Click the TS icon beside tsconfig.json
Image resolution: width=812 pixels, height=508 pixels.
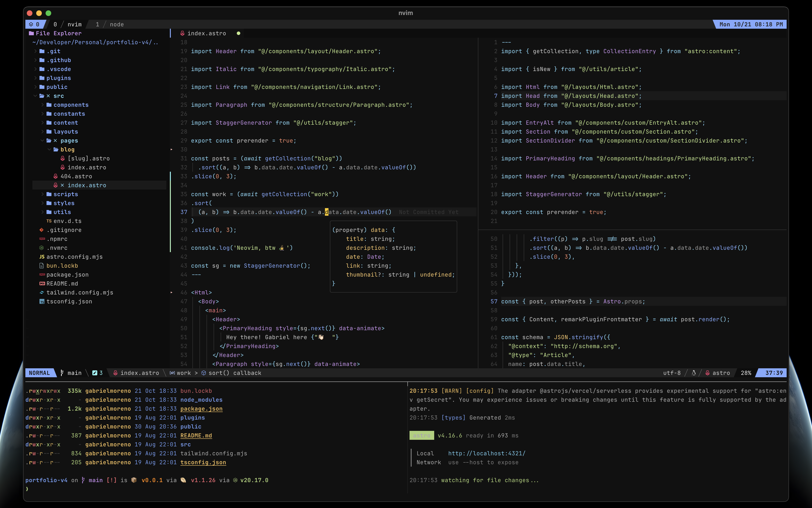(42, 301)
